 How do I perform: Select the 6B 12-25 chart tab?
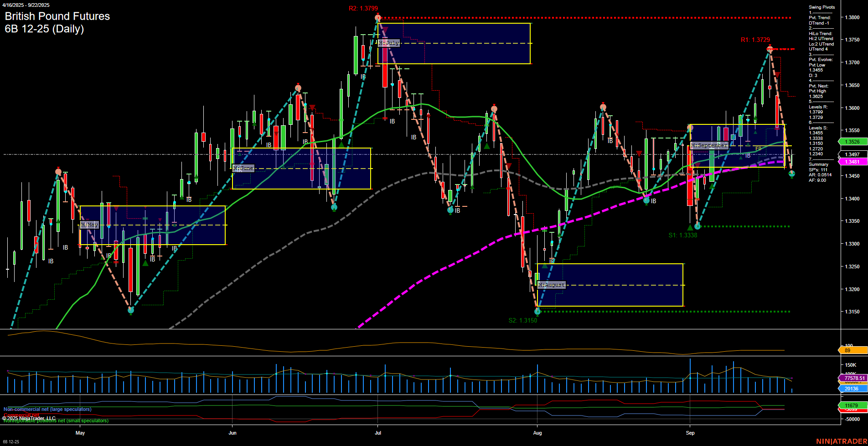click(11, 442)
